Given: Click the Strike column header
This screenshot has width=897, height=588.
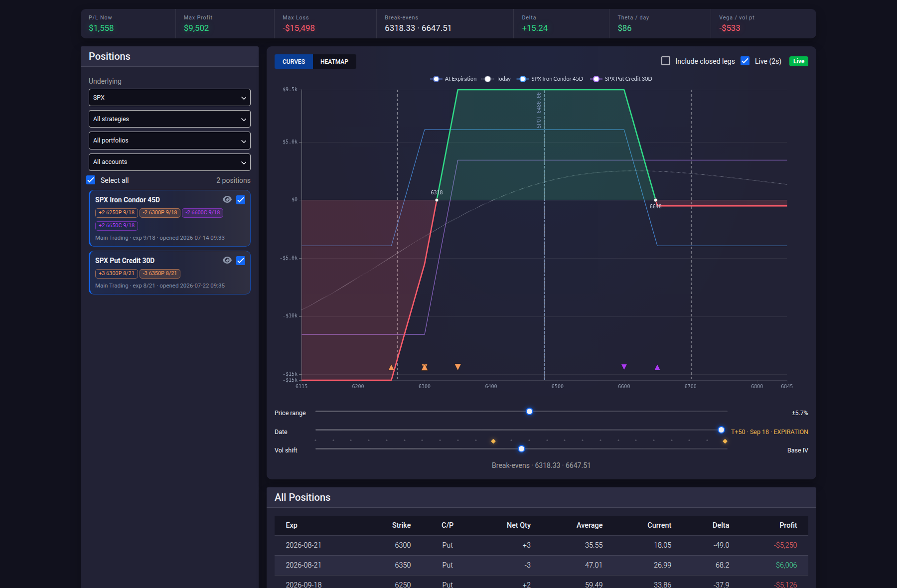Looking at the screenshot, I should [x=401, y=525].
